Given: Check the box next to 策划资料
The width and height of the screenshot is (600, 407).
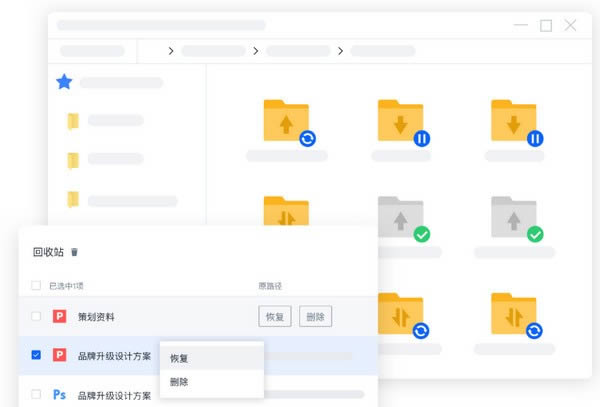Looking at the screenshot, I should pos(36,317).
